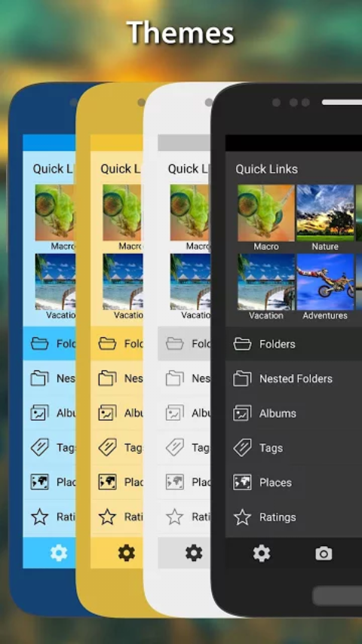Open settings gear on the dark theme phone
This screenshot has width=362, height=644.
pos(262,554)
